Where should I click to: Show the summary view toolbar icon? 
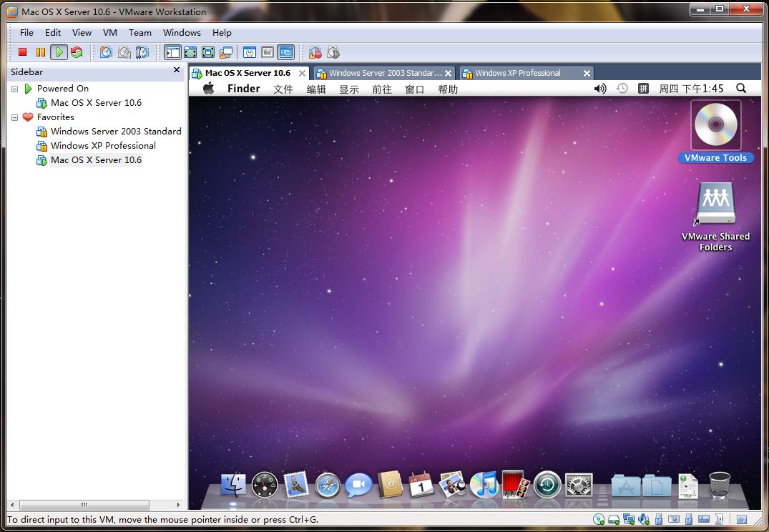(x=250, y=52)
